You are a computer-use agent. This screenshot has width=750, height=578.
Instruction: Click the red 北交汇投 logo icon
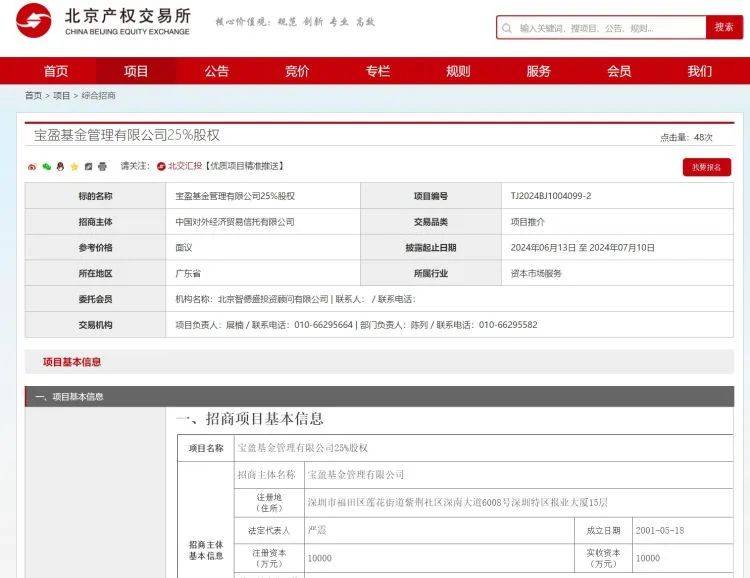(161, 166)
